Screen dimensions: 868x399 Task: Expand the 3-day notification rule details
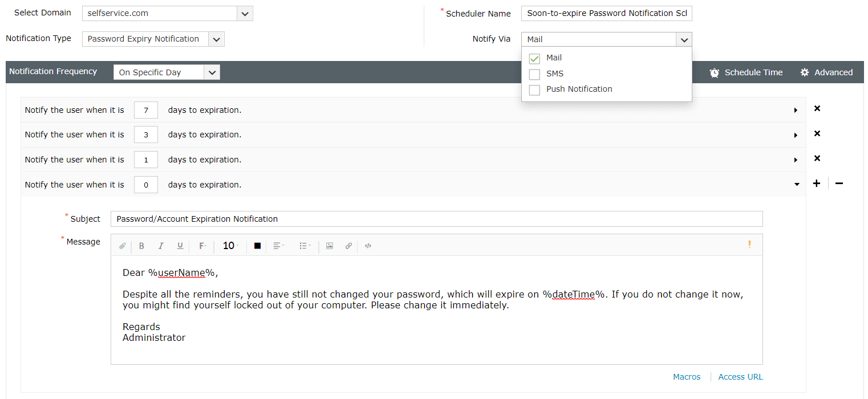(796, 134)
